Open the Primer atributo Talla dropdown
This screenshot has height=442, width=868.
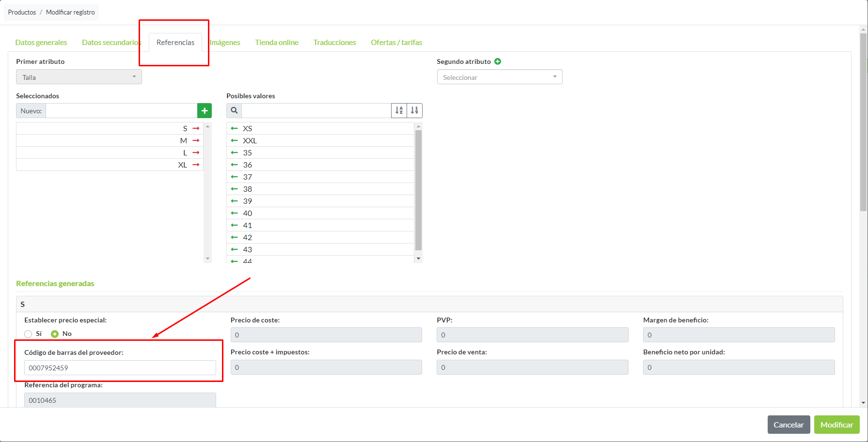point(79,77)
